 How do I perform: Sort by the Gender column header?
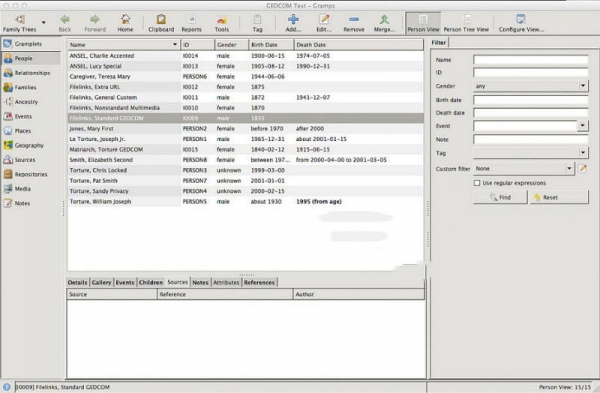point(232,45)
